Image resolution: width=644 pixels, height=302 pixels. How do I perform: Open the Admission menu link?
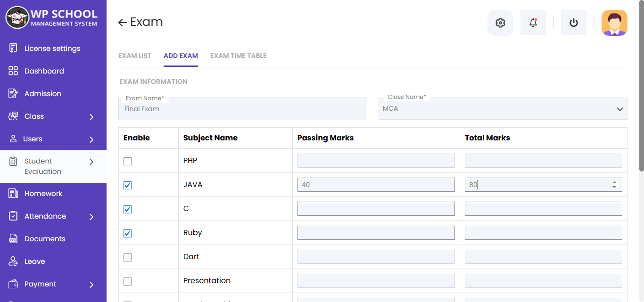(42, 94)
